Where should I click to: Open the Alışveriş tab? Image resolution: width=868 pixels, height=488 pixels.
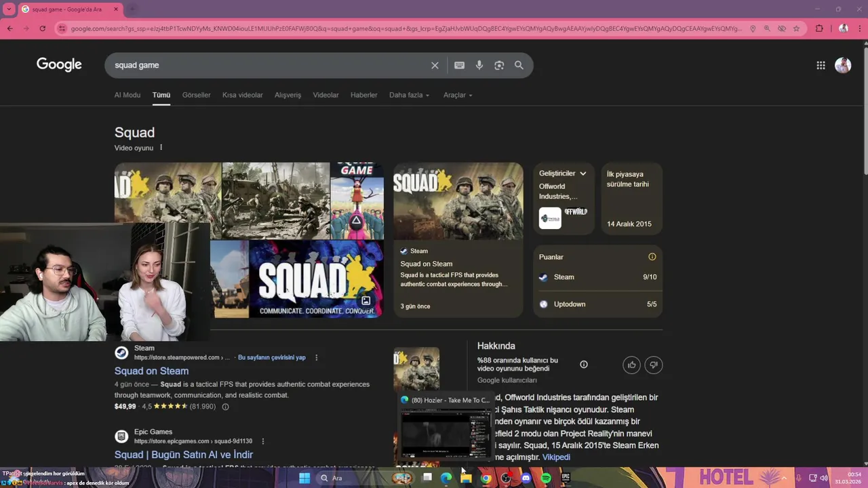click(x=288, y=95)
